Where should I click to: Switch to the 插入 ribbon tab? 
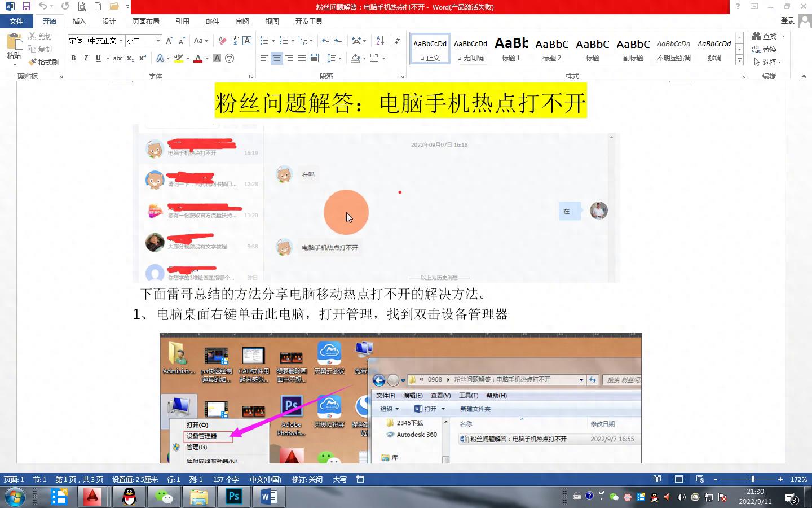80,21
